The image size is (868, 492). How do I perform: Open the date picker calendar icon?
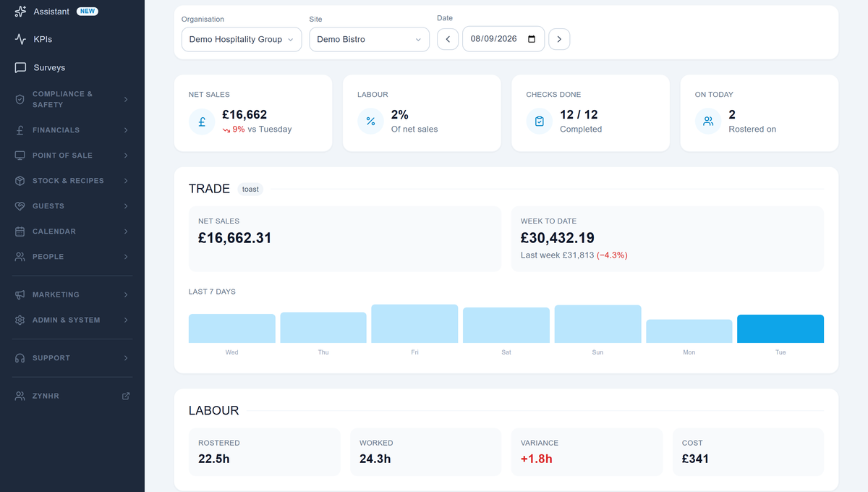tap(532, 39)
